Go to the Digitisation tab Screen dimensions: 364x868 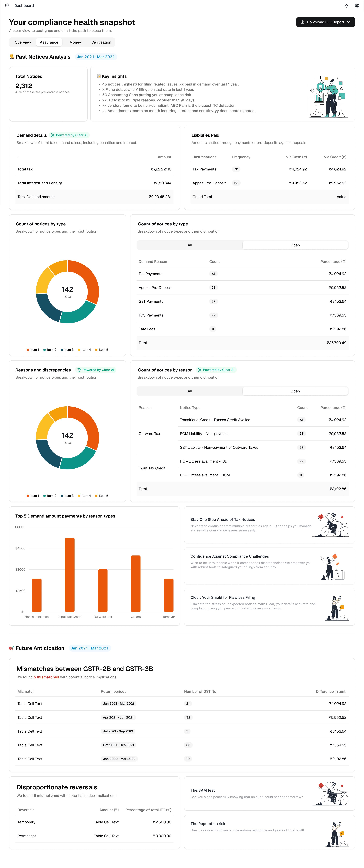[x=101, y=42]
